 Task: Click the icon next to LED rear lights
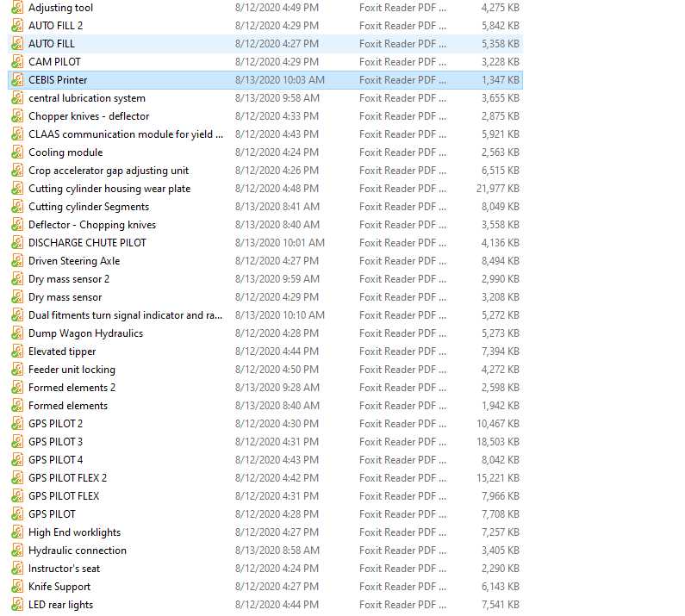(x=17, y=605)
